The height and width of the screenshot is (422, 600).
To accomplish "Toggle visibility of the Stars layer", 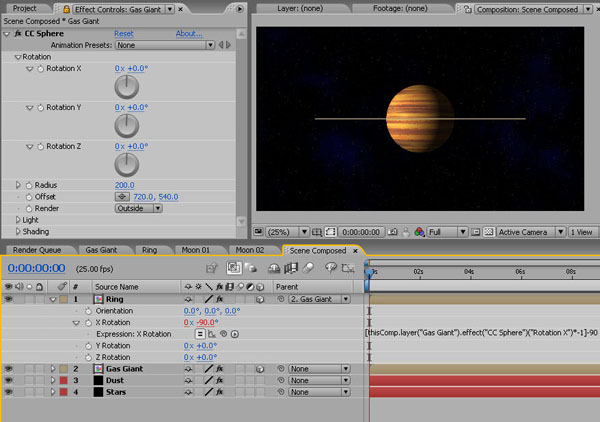I will point(9,393).
